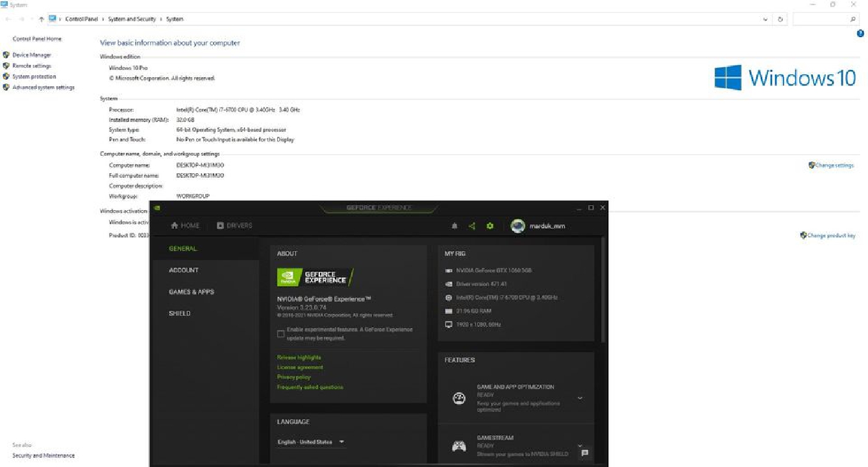The height and width of the screenshot is (467, 868).
Task: Open address bar history dropdown in System window
Action: click(x=766, y=19)
